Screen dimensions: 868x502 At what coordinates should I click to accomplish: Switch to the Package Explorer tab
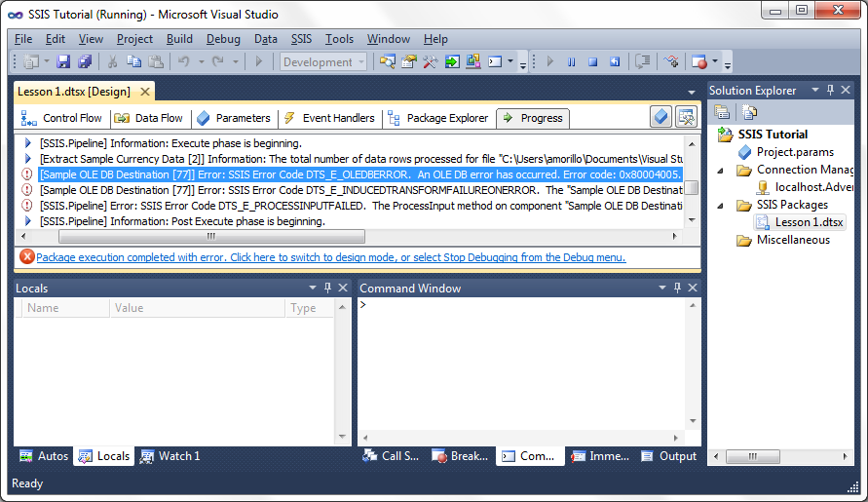(437, 118)
